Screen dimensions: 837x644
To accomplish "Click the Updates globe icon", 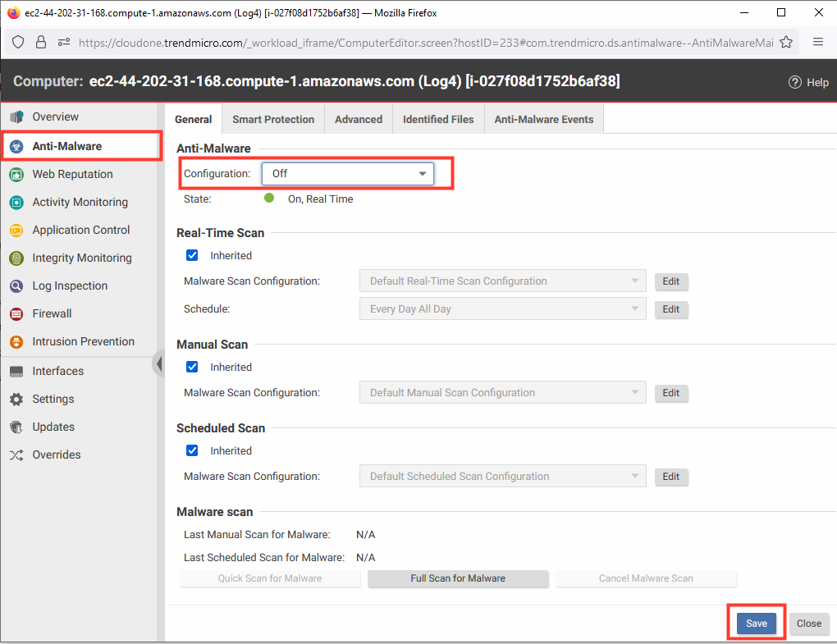I will tap(16, 427).
